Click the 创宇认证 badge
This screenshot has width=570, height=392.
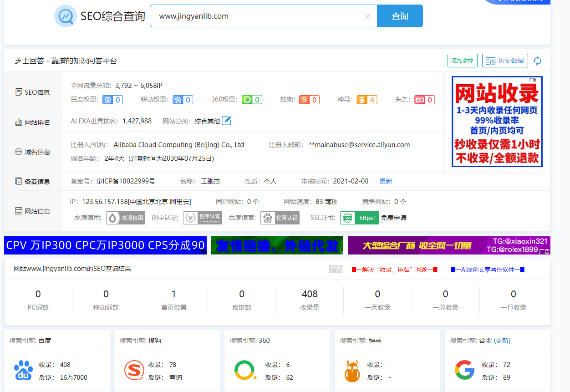[x=203, y=218]
